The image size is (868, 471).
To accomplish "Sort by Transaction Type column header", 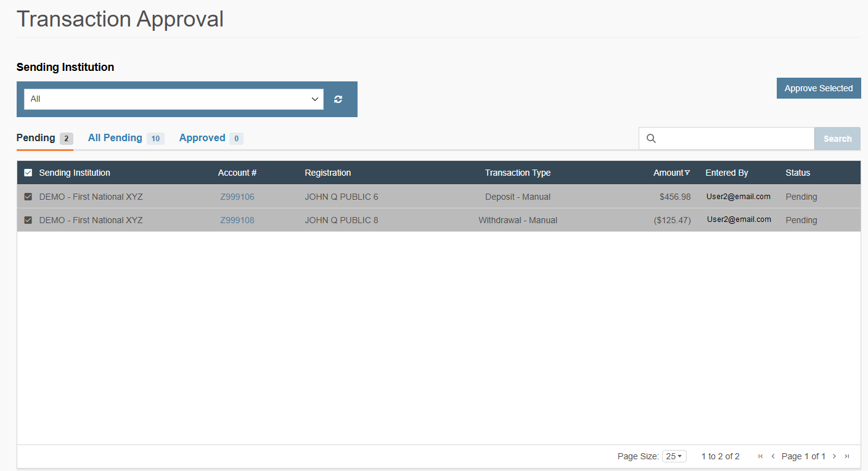I will pyautogui.click(x=518, y=173).
